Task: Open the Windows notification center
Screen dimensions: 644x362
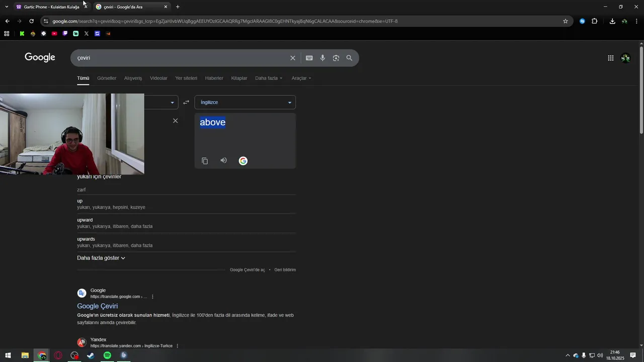Action: (x=633, y=355)
